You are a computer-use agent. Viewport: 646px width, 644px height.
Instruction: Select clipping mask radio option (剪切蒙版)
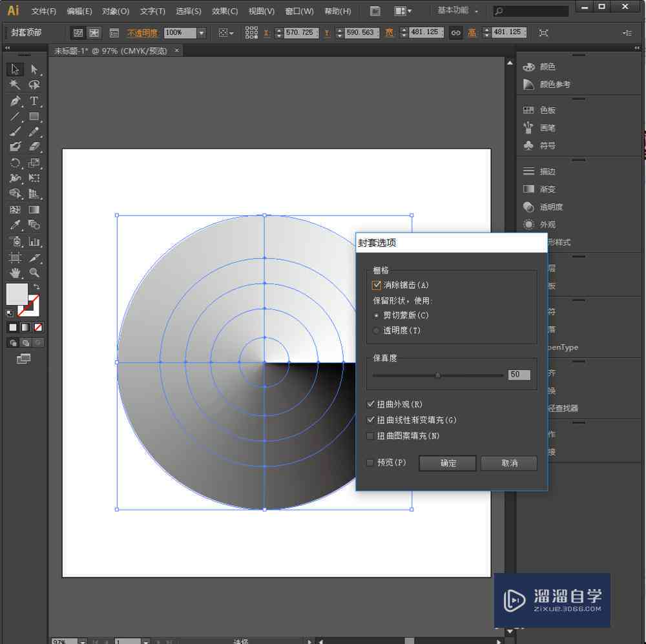click(x=376, y=316)
